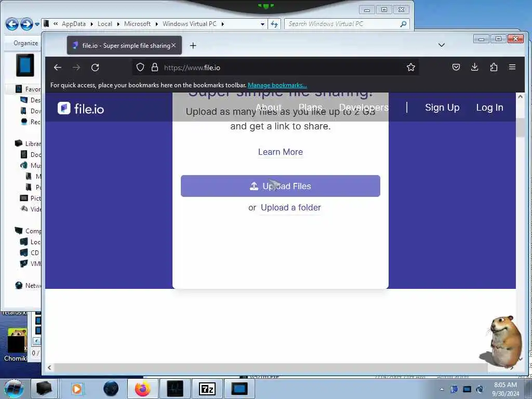This screenshot has height=399, width=532.
Task: Open the dark monitor-graph taskbar icon
Action: (175, 389)
